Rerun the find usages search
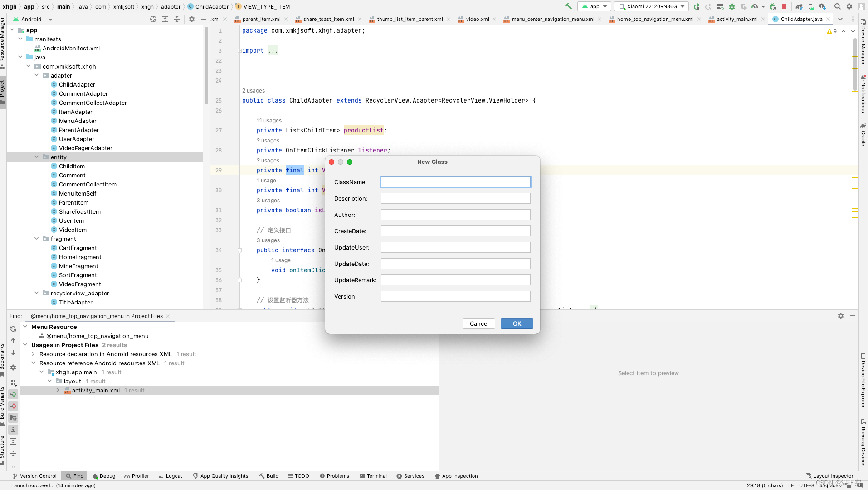Image resolution: width=868 pixels, height=490 pixels. click(x=13, y=329)
